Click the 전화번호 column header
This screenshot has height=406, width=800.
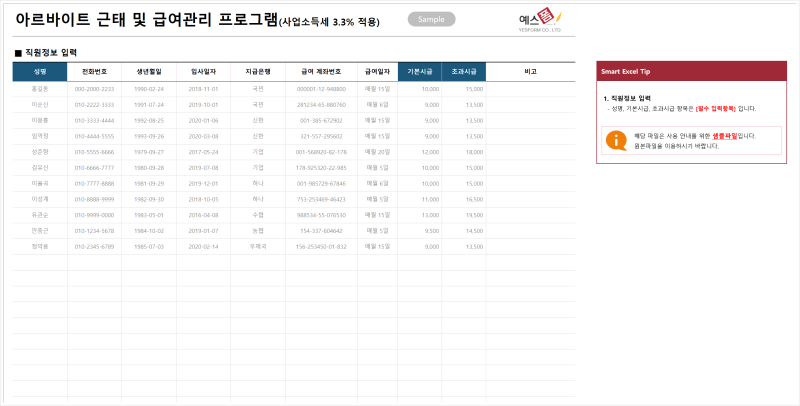point(94,72)
